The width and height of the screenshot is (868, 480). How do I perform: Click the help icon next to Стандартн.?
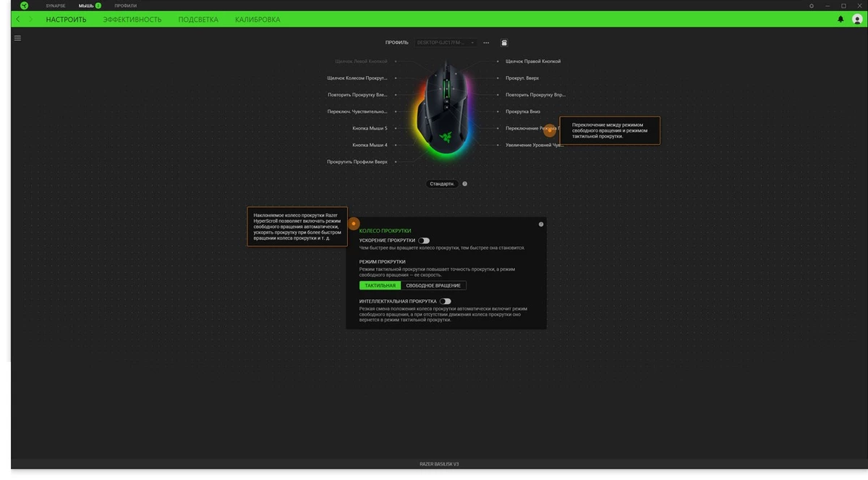tap(464, 184)
